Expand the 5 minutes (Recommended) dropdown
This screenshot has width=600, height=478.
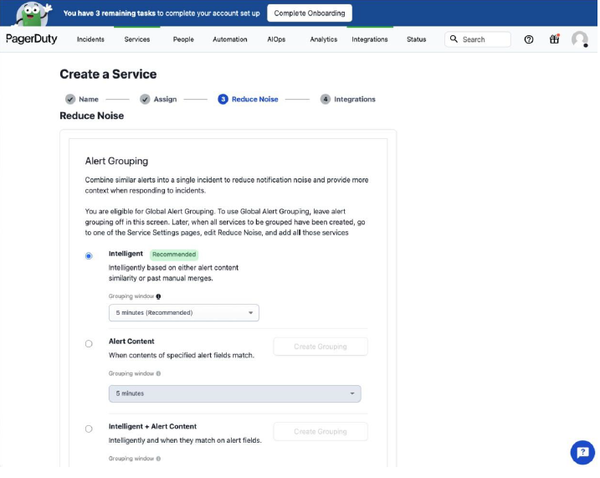point(184,313)
